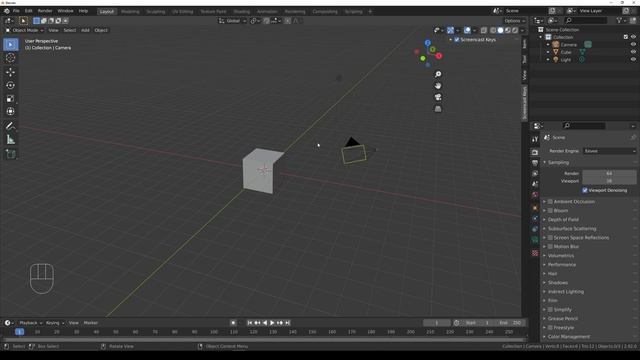Viewport: 640px width, 360px height.
Task: Enable Screen Space Reflections checkbox
Action: coord(550,238)
